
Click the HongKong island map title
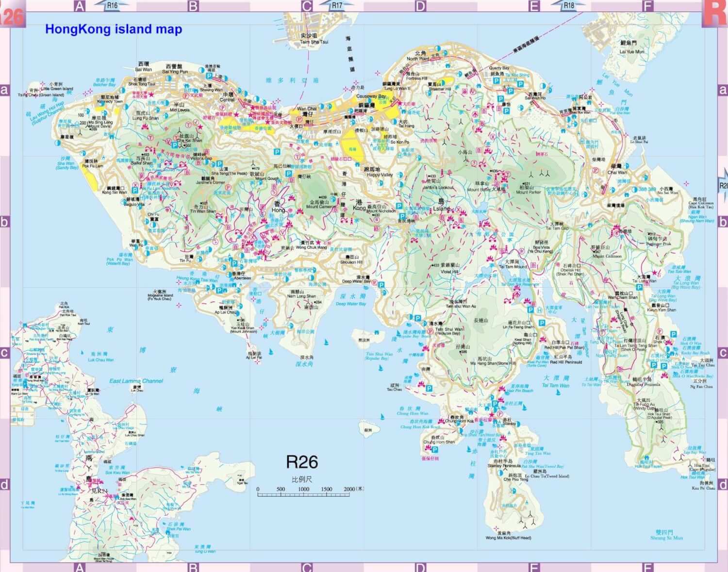coord(114,29)
